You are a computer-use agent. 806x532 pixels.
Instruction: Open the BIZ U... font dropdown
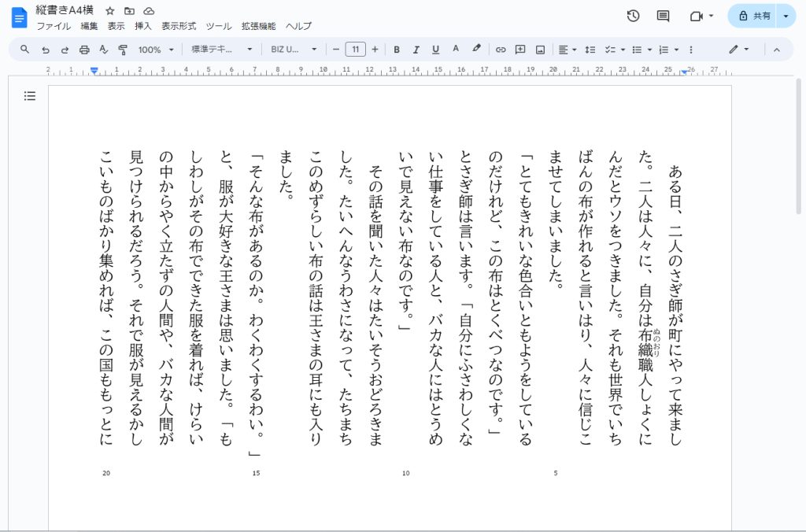tap(294, 50)
